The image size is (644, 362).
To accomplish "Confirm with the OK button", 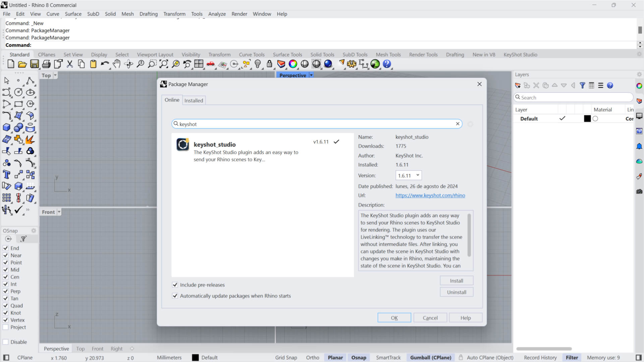I will [x=394, y=318].
